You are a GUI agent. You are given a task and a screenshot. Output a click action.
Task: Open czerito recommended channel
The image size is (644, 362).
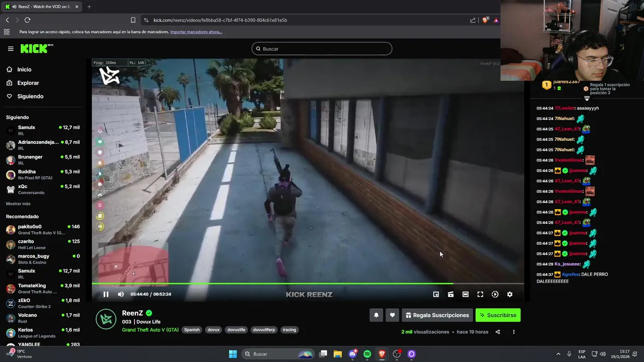43,244
